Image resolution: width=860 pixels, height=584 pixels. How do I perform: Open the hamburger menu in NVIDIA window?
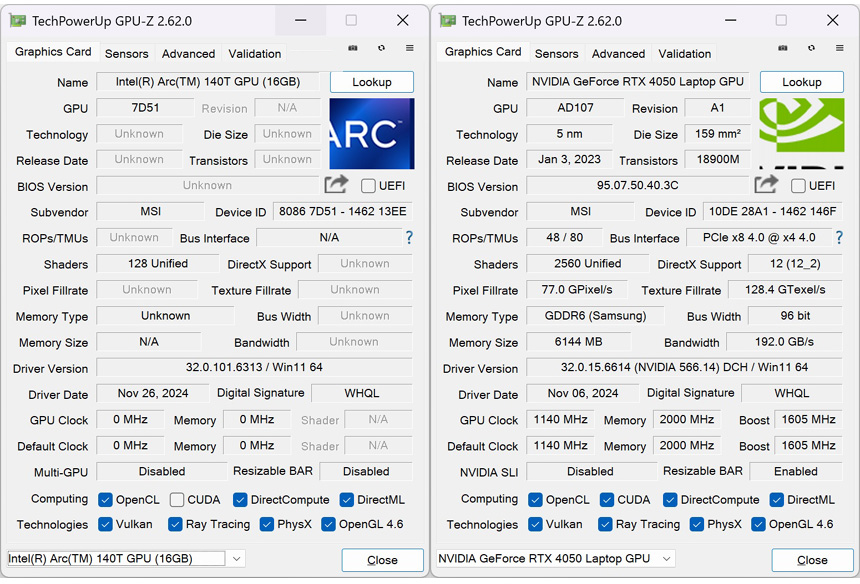click(x=839, y=48)
